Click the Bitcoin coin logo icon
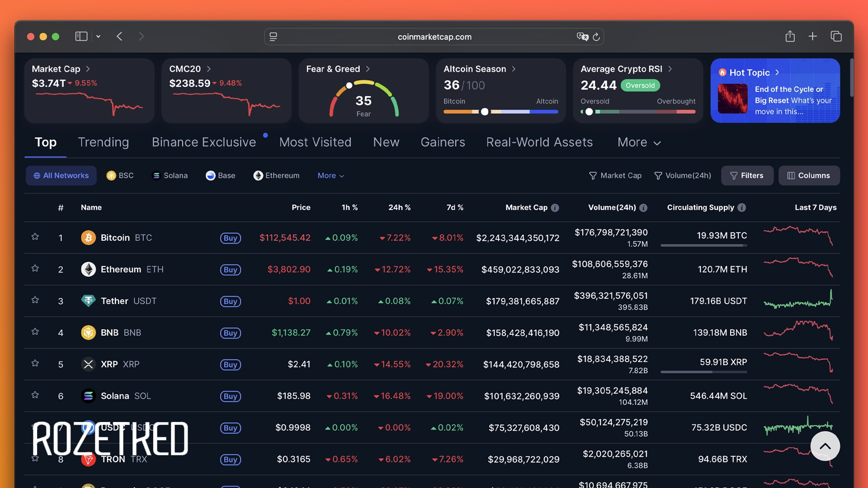Image resolution: width=868 pixels, height=488 pixels. click(x=88, y=238)
